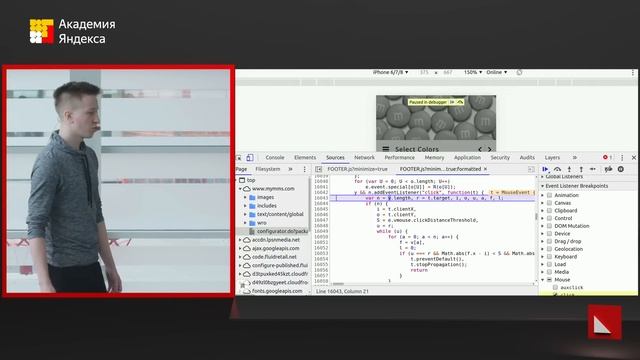Expand the ajax.googleapis.com domain node
This screenshot has width=640, height=360.
click(x=240, y=249)
